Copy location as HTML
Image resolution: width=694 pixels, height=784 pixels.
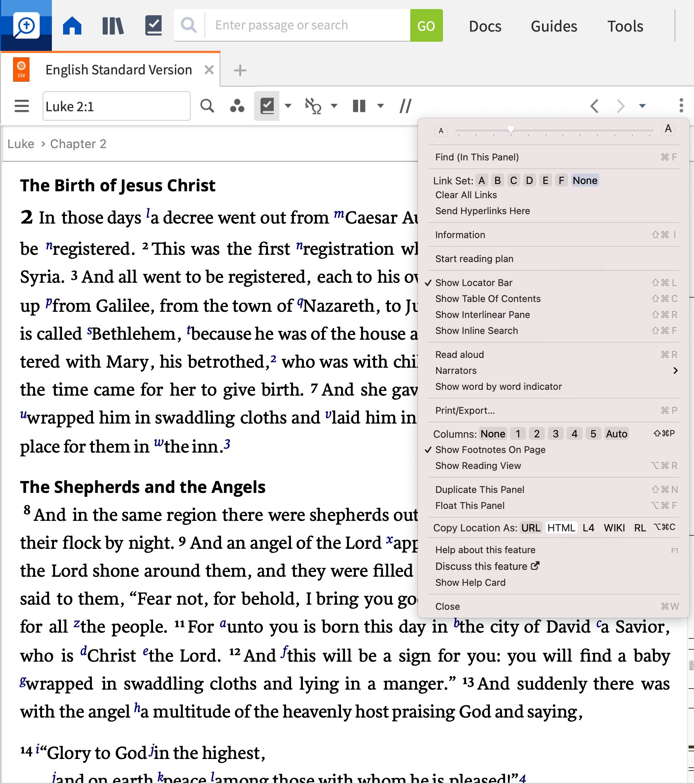(x=561, y=528)
